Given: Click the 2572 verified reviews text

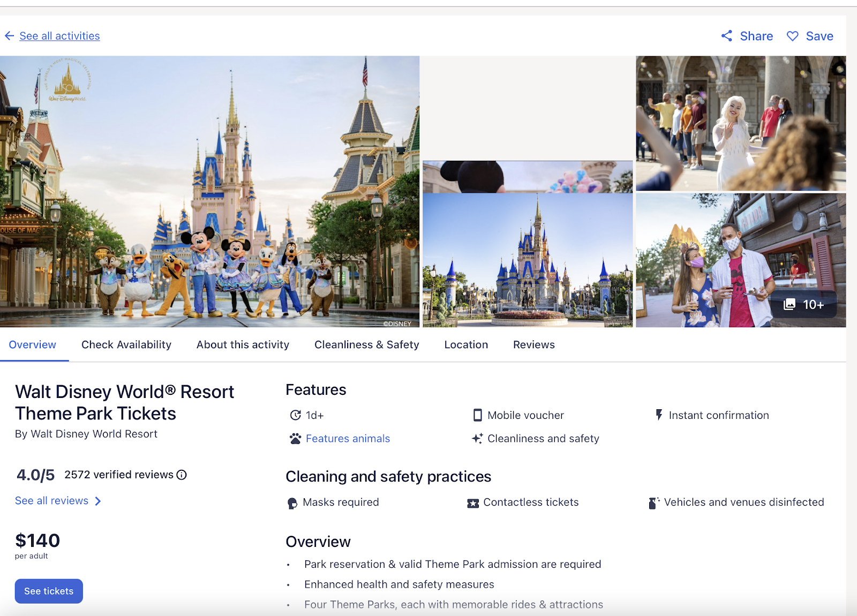Looking at the screenshot, I should coord(119,475).
